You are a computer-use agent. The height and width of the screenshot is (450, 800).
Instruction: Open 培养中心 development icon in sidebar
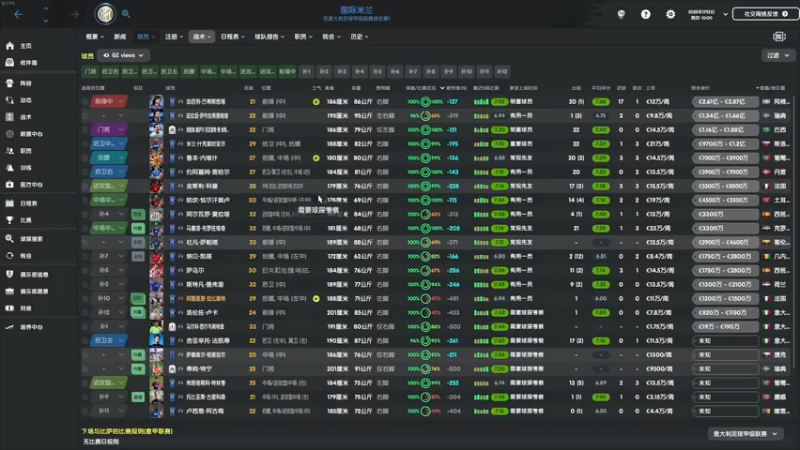[x=10, y=327]
